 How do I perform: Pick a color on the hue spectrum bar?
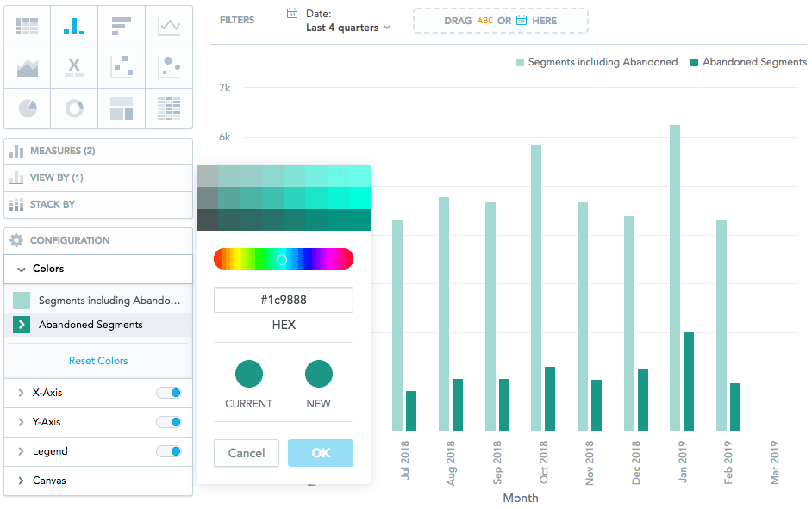coord(283,258)
